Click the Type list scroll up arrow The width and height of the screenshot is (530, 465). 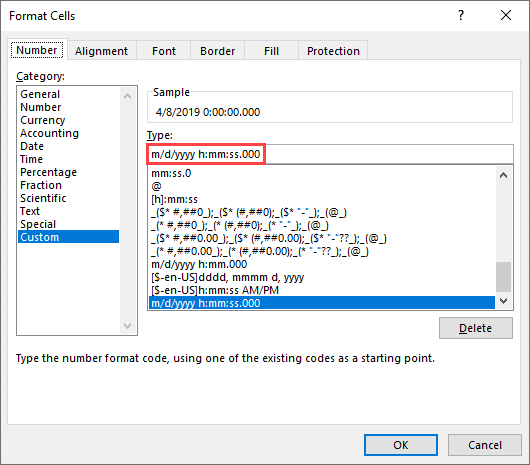tap(503, 175)
